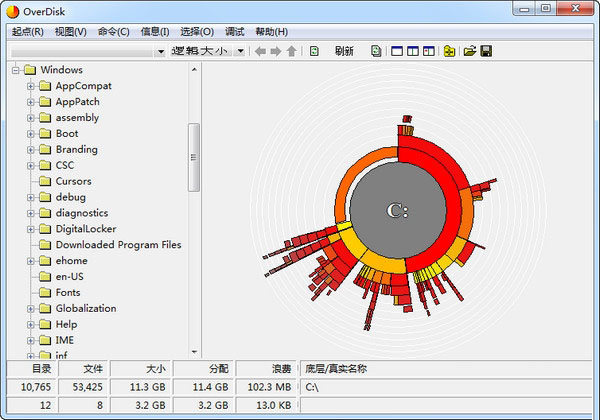
Task: Click the gray C: center disk circle
Action: [x=397, y=210]
